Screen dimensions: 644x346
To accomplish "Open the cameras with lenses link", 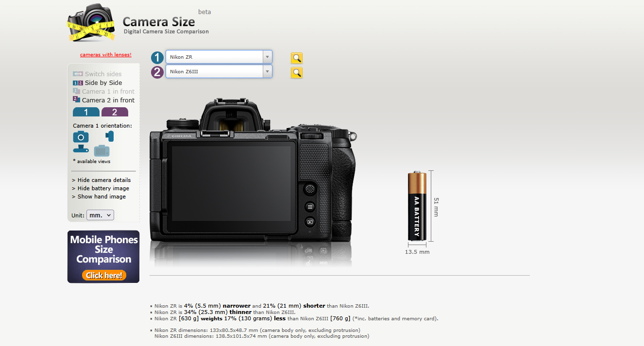I will coord(105,55).
